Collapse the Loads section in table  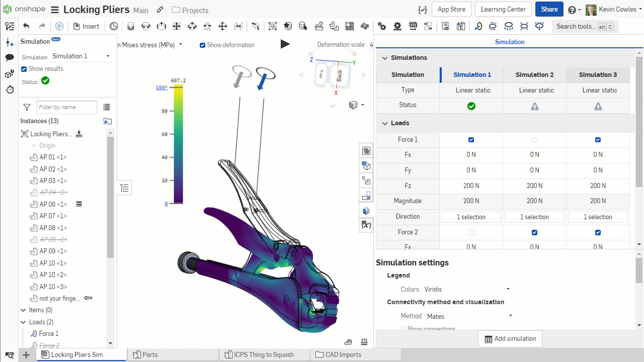click(385, 123)
